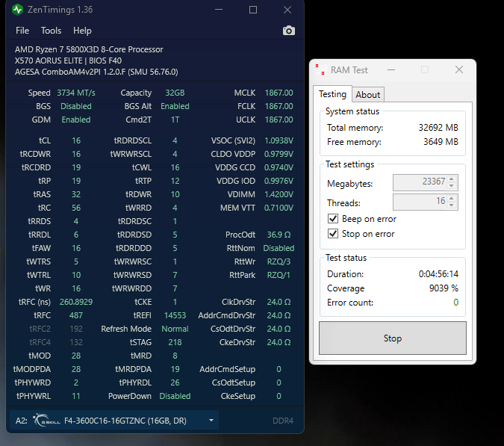
Task: Click the CLDO VDDP value 0.9799V
Action: tap(279, 154)
